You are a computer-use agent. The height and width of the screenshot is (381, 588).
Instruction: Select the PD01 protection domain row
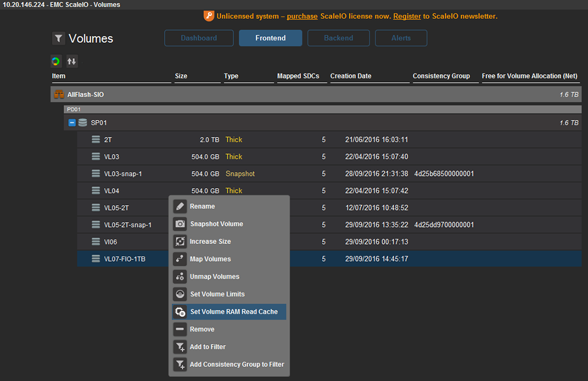tap(322, 109)
